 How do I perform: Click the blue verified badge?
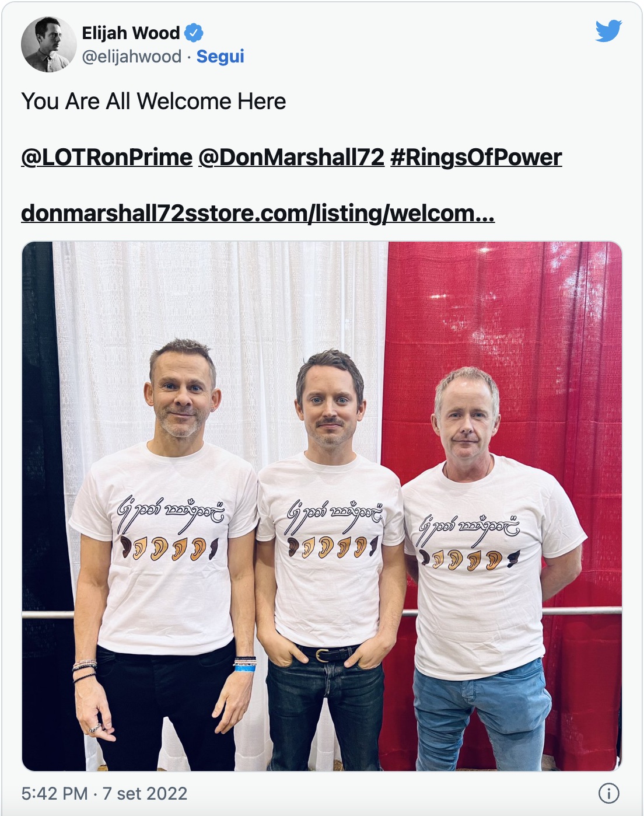194,33
